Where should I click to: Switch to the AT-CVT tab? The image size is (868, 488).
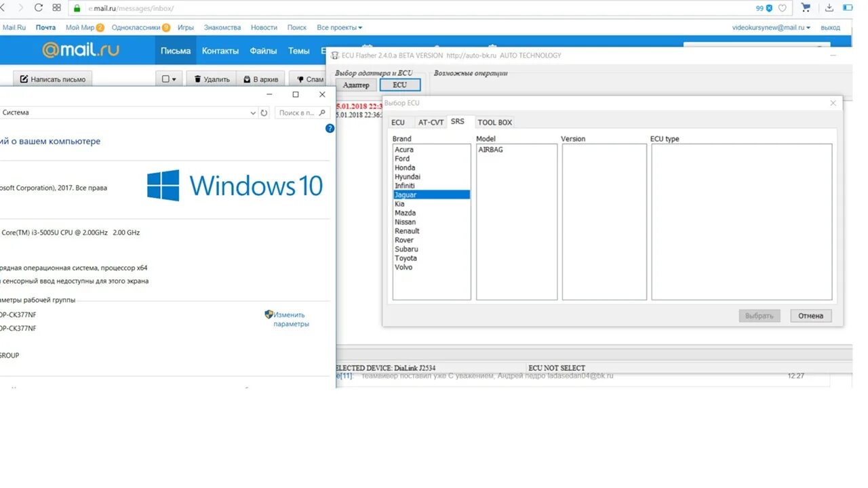(431, 122)
